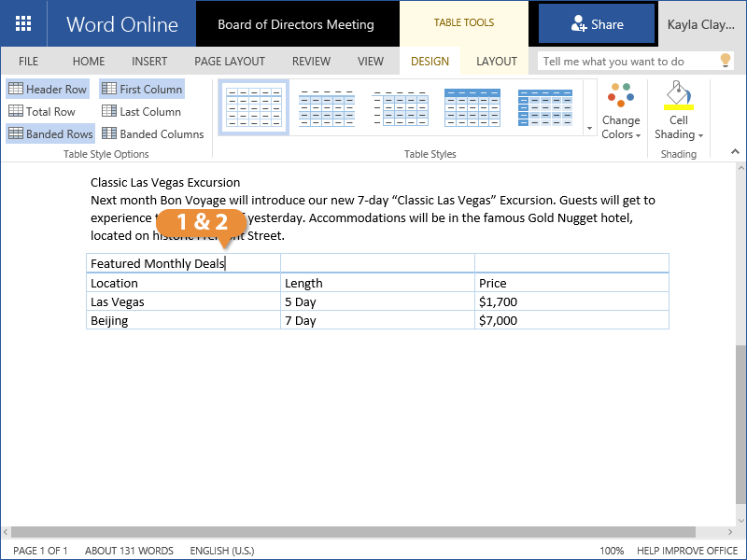Click the Cell Shading paint bucket icon
The width and height of the screenshot is (747, 560).
pos(678,95)
